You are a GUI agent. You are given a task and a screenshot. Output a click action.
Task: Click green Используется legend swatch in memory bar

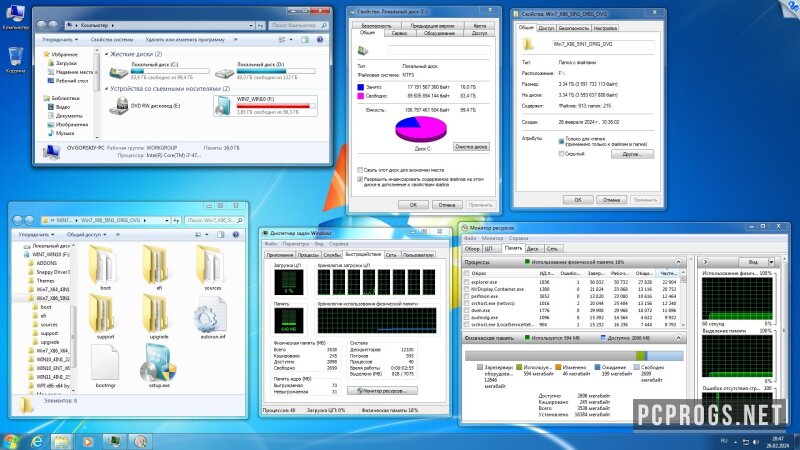coord(519,367)
